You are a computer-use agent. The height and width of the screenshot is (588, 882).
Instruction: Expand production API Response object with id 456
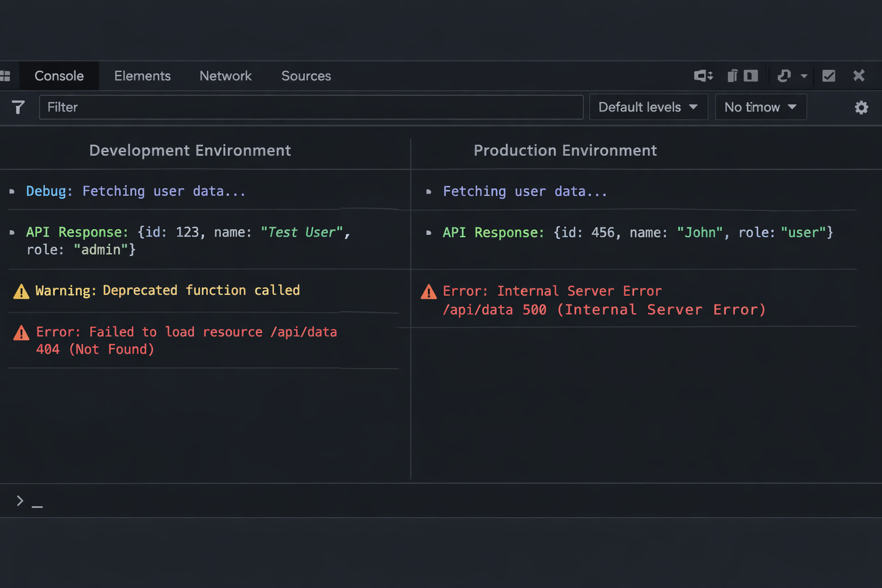(x=428, y=233)
